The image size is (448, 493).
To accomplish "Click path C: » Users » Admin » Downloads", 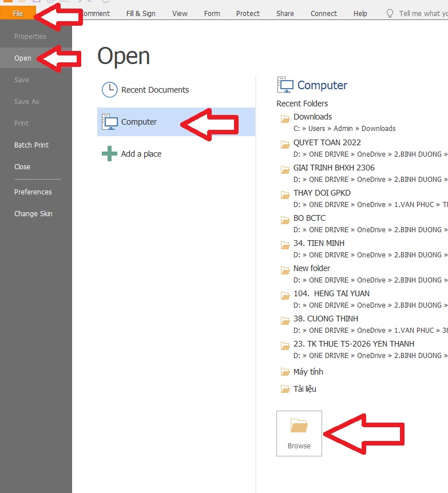I will tap(344, 129).
